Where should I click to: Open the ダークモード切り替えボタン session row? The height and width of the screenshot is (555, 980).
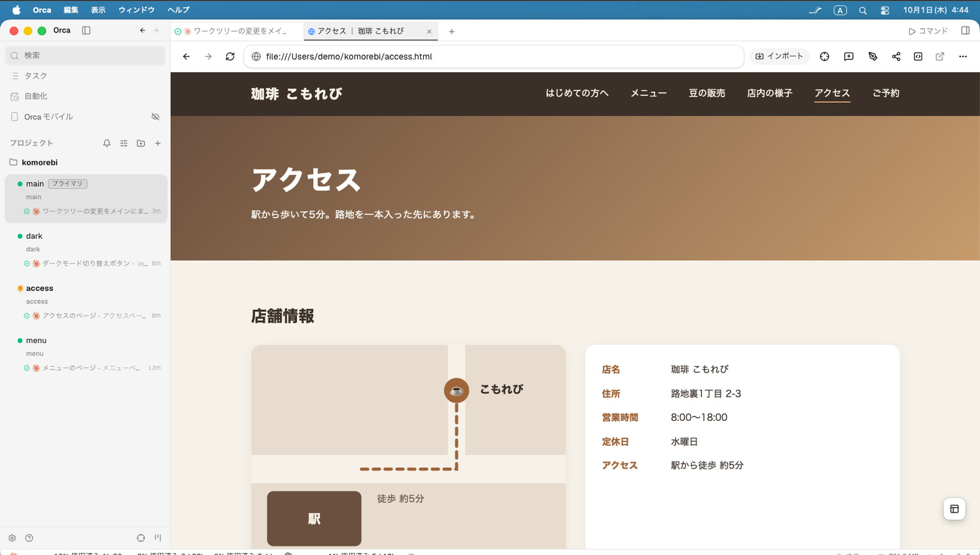tap(92, 263)
